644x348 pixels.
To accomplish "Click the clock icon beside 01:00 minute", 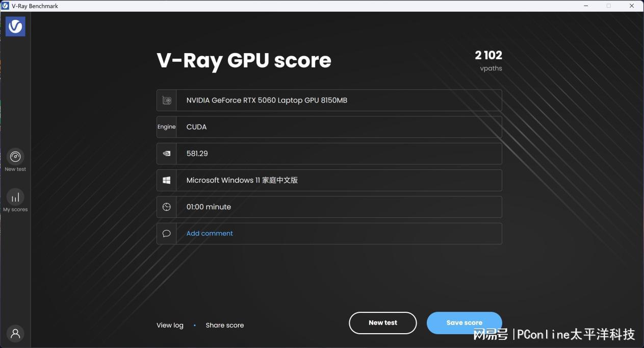I will (x=167, y=207).
